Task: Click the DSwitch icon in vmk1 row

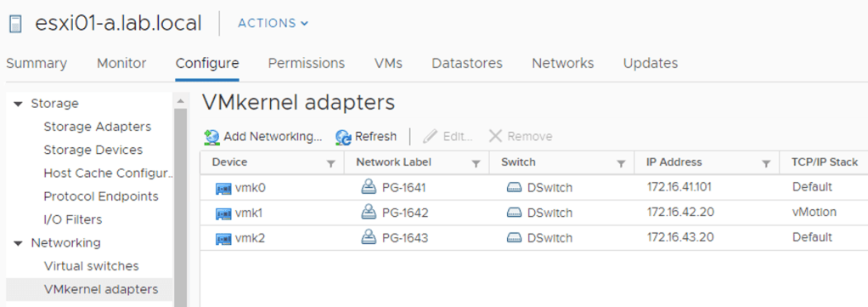Action: pyautogui.click(x=515, y=213)
